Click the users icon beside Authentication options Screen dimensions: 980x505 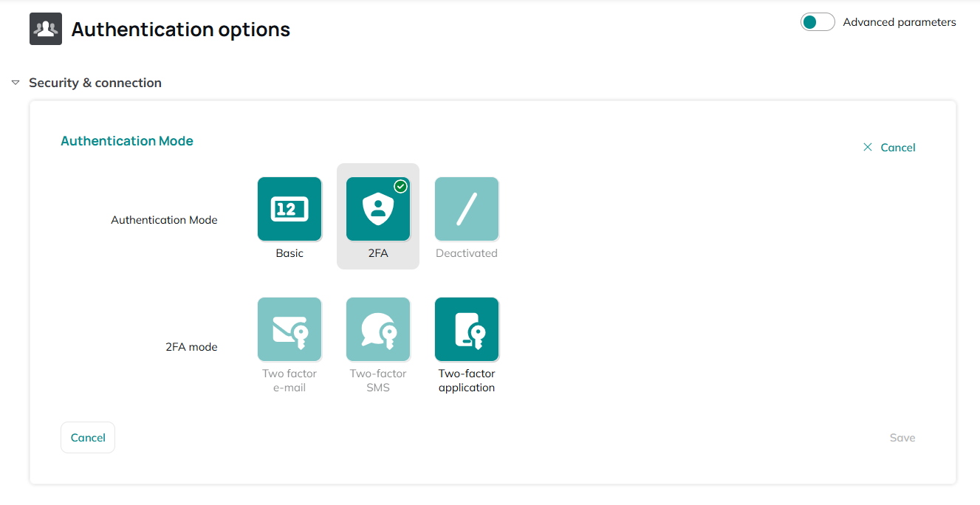pos(46,29)
